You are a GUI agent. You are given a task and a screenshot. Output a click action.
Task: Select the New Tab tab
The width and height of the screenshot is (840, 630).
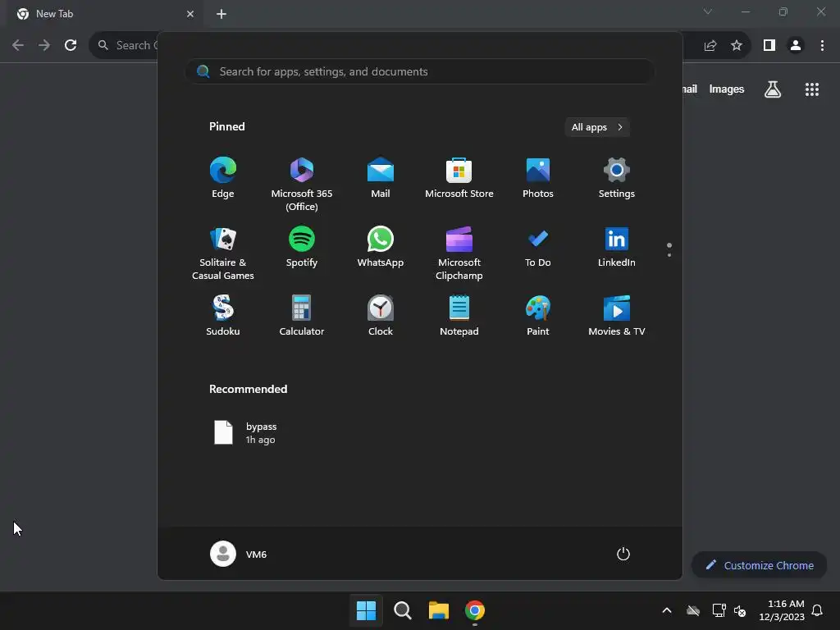pos(104,14)
